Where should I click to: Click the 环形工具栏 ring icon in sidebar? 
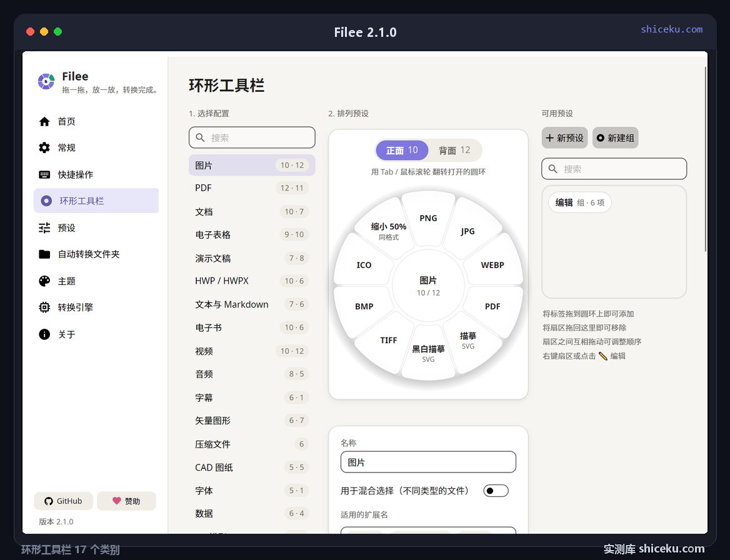tap(46, 201)
